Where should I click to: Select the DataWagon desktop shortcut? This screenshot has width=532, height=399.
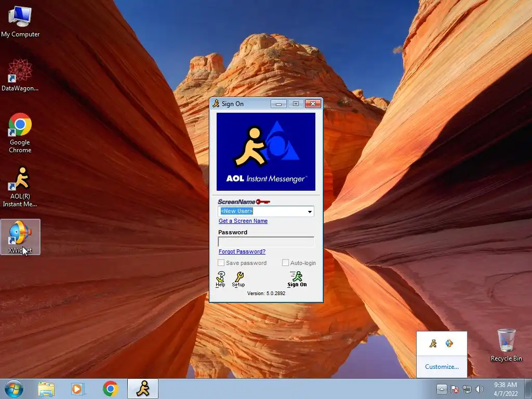click(x=20, y=75)
